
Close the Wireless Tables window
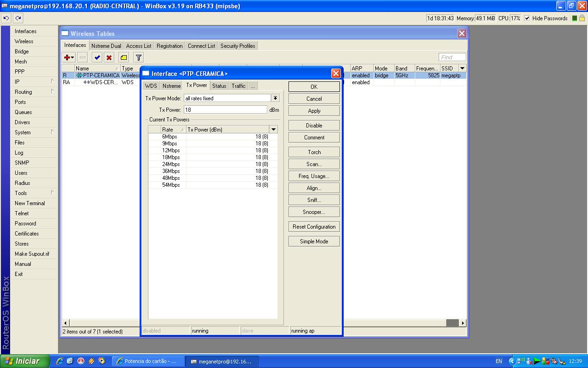462,34
